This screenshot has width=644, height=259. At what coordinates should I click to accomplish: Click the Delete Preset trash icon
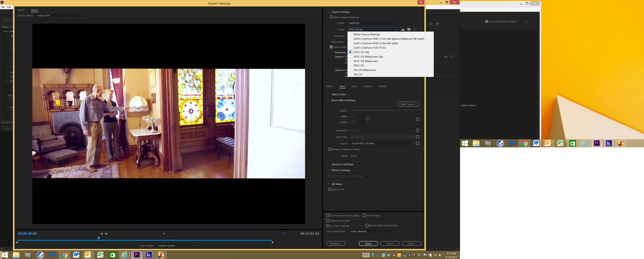pyautogui.click(x=415, y=29)
